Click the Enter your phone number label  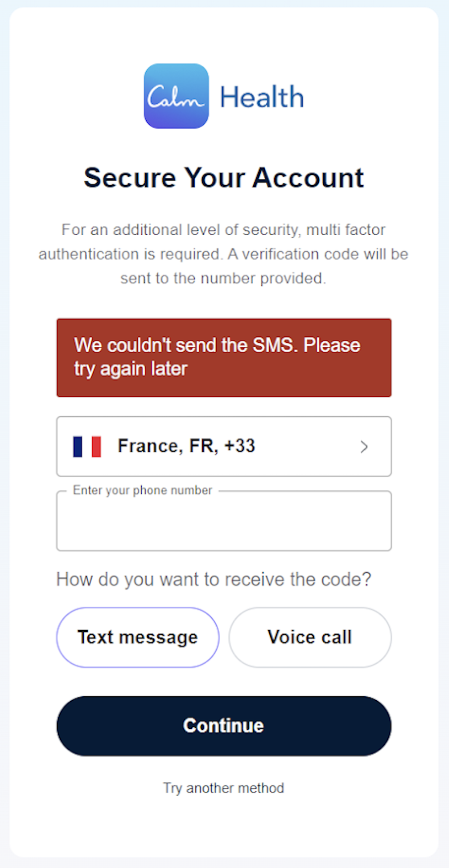142,490
